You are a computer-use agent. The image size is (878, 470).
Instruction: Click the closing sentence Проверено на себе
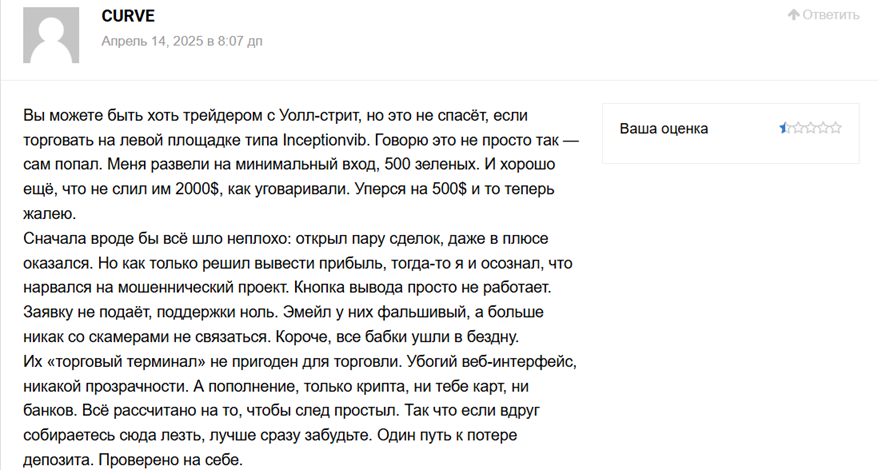coord(171,460)
